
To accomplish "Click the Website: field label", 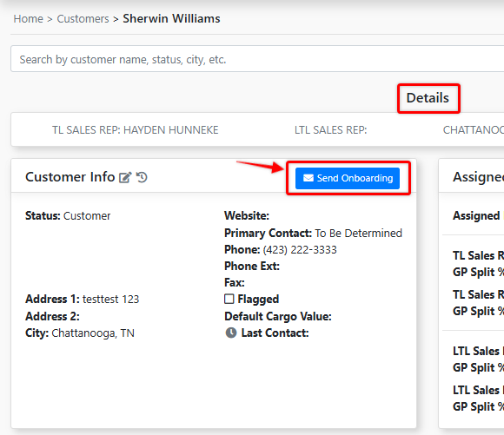I will pos(247,215).
